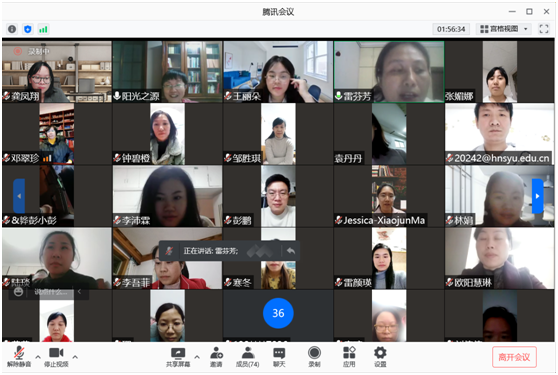This screenshot has width=558, height=375.
Task: Open the settings gear
Action: (x=380, y=357)
